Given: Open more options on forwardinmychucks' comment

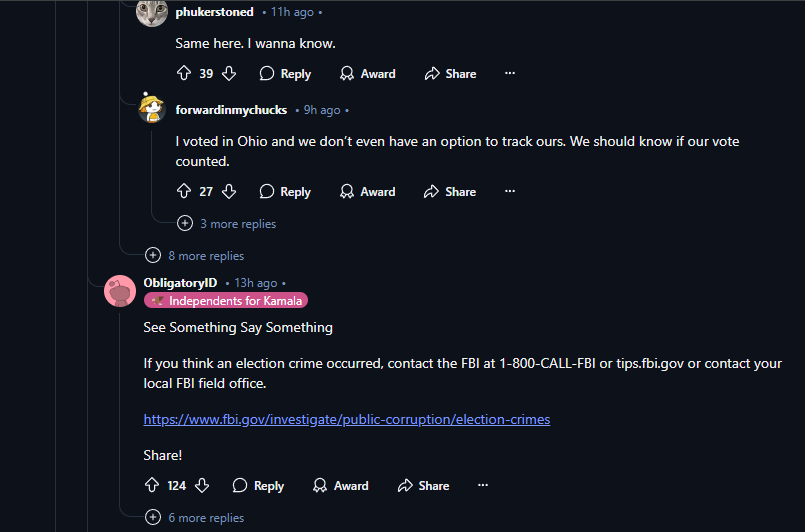Looking at the screenshot, I should [510, 191].
